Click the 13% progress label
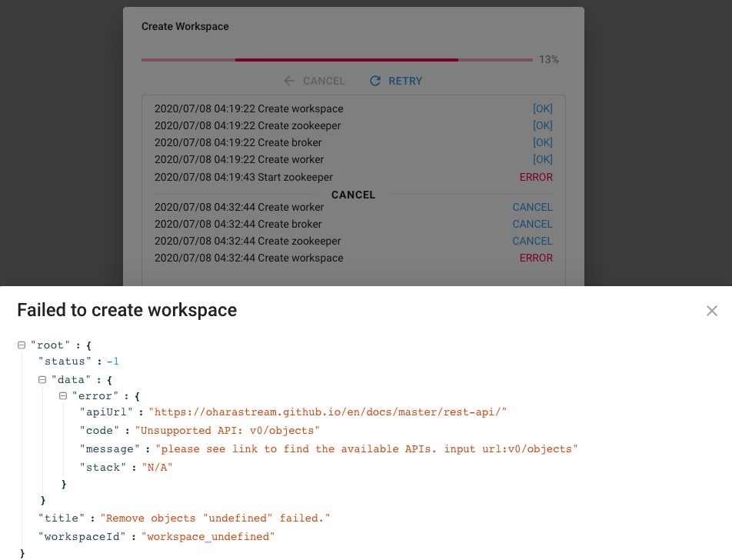732x560 pixels. click(548, 59)
